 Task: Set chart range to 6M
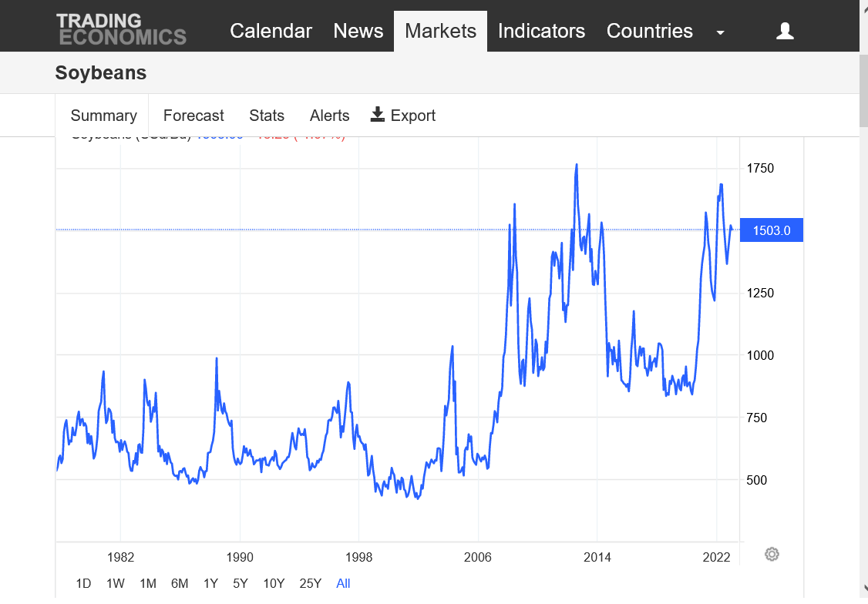coord(180,583)
